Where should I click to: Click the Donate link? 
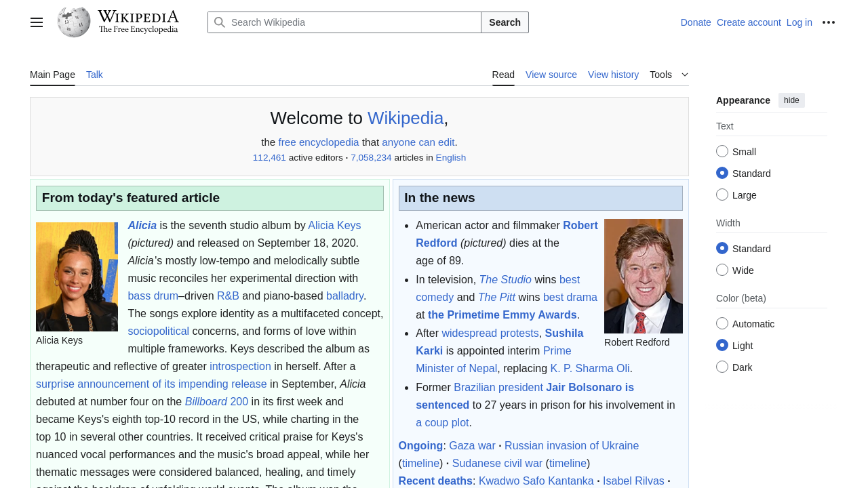[696, 22]
